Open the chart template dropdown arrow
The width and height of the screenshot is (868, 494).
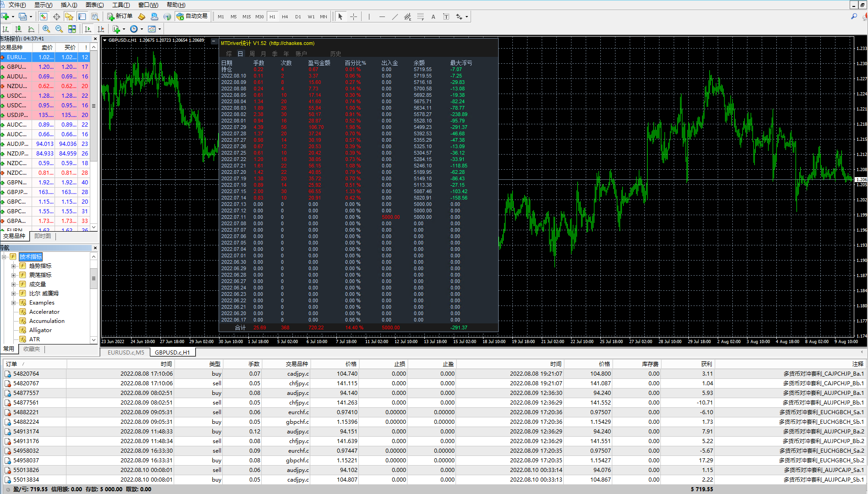pos(160,29)
